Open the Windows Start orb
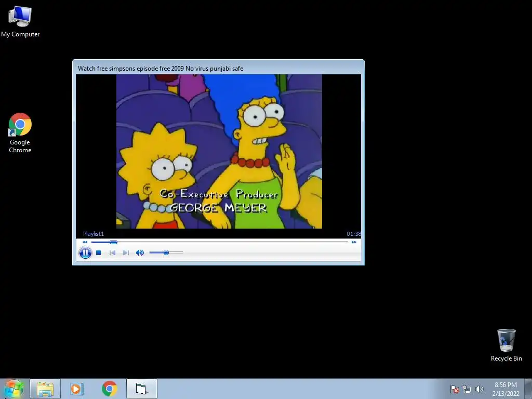Screen dimensions: 532x399 pos(14,389)
